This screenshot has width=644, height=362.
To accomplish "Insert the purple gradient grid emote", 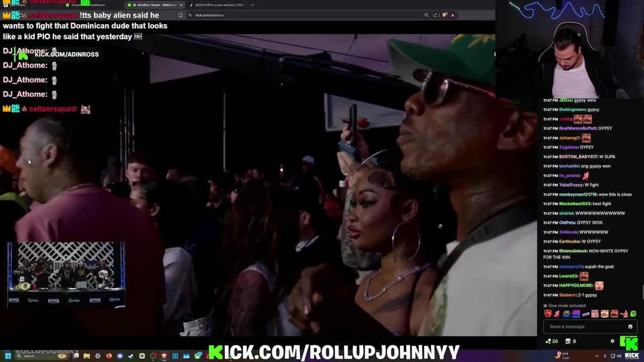I will [x=576, y=314].
